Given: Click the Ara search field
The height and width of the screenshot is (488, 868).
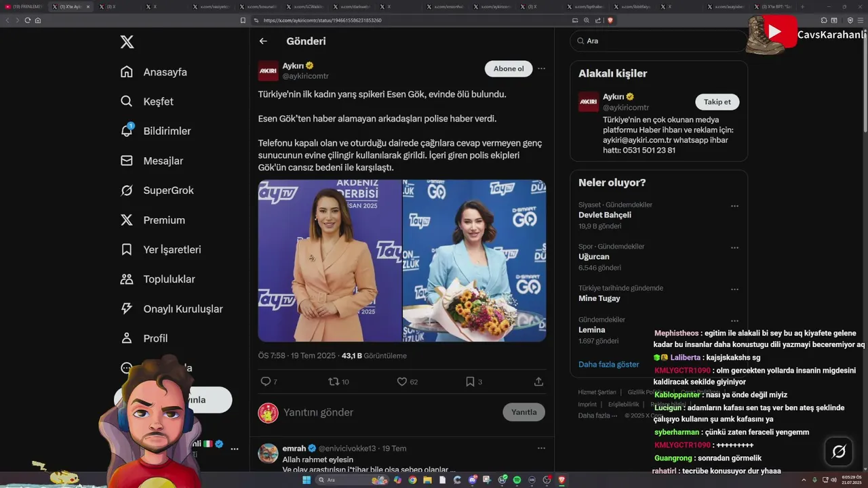Looking at the screenshot, I should pyautogui.click(x=658, y=41).
